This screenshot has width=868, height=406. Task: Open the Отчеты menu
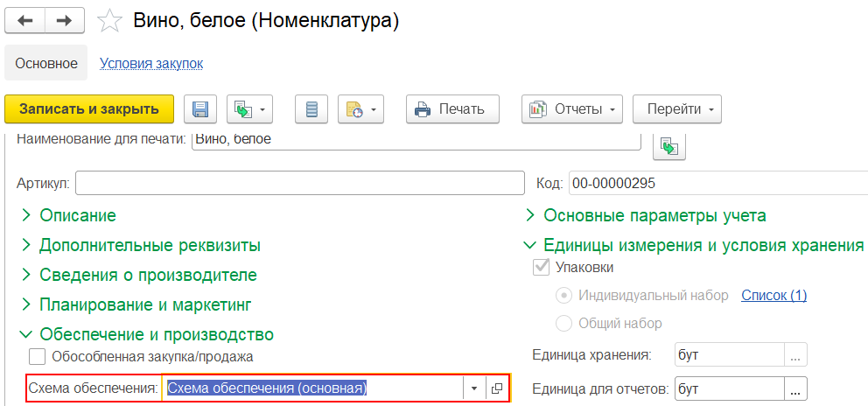571,109
